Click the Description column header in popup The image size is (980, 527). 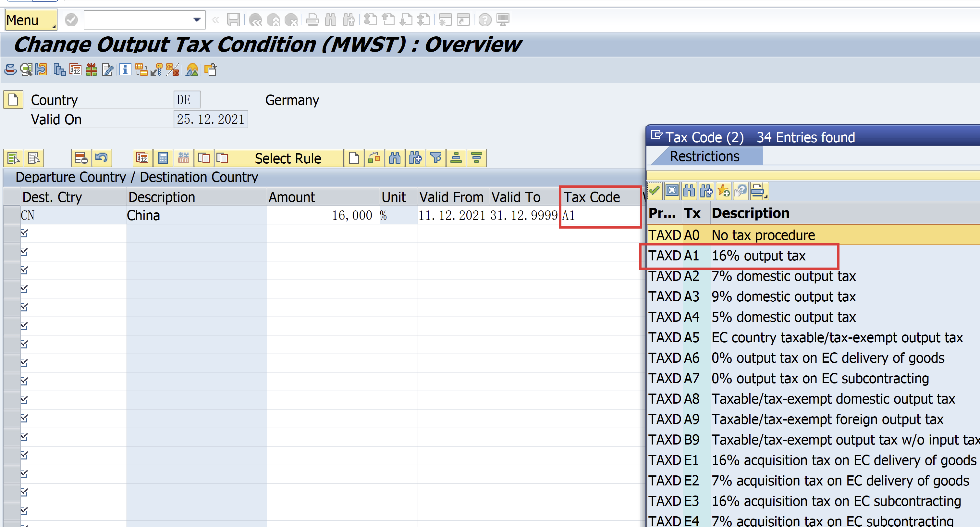tap(750, 213)
